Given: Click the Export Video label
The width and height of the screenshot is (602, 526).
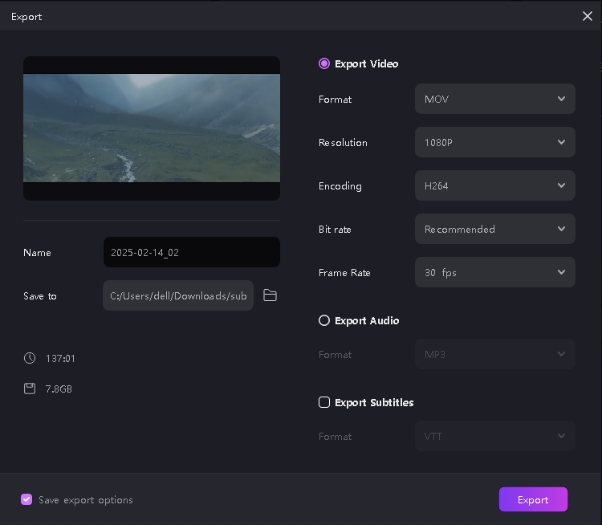Looking at the screenshot, I should (x=366, y=64).
